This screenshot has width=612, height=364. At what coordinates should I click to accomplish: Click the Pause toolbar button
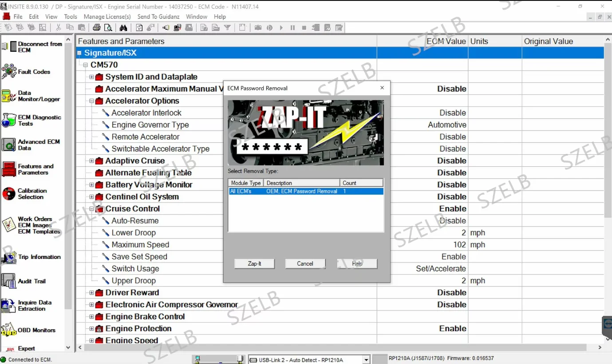click(x=292, y=27)
